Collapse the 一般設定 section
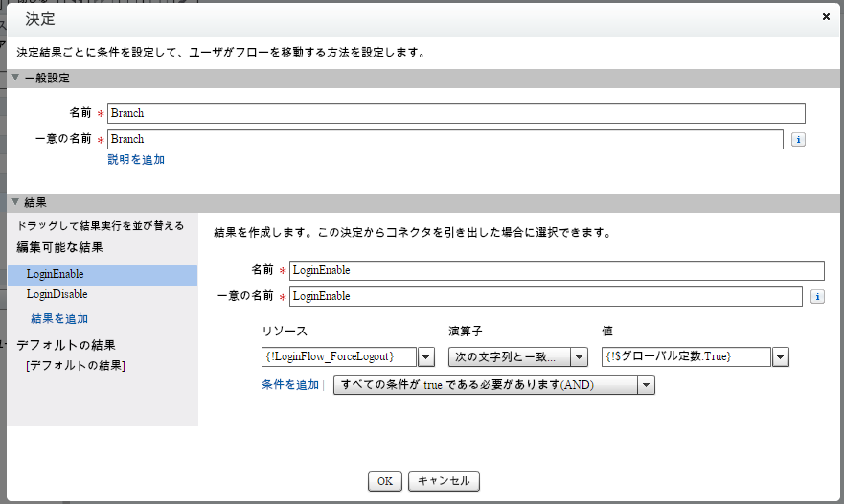The image size is (844, 504). point(15,78)
